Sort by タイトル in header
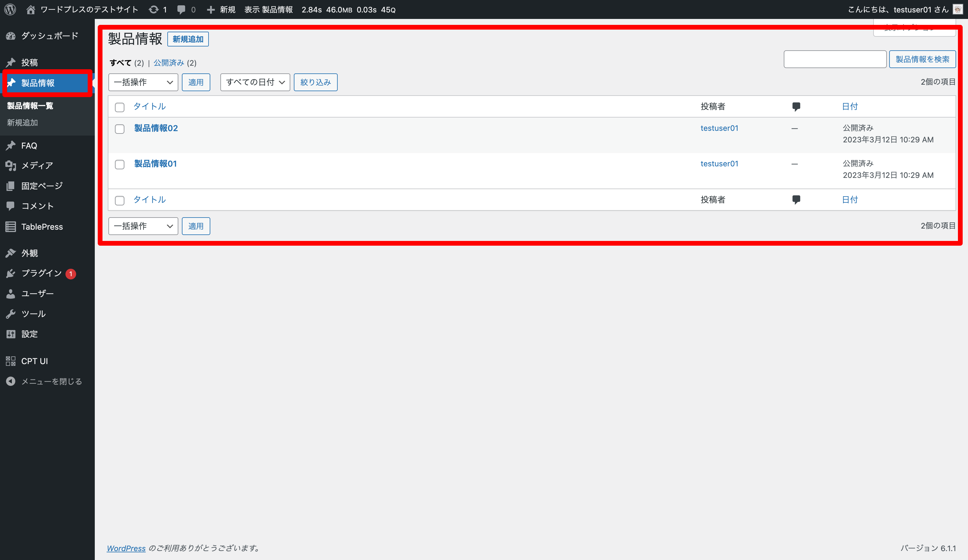The height and width of the screenshot is (560, 968). pyautogui.click(x=149, y=106)
